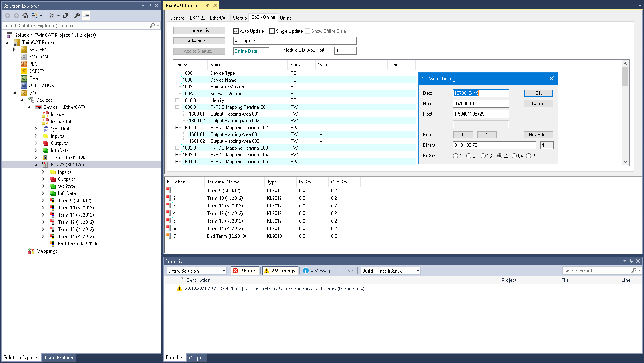Expand Term 11 (EK1100) tree node
This screenshot has width=644, height=363.
[36, 158]
